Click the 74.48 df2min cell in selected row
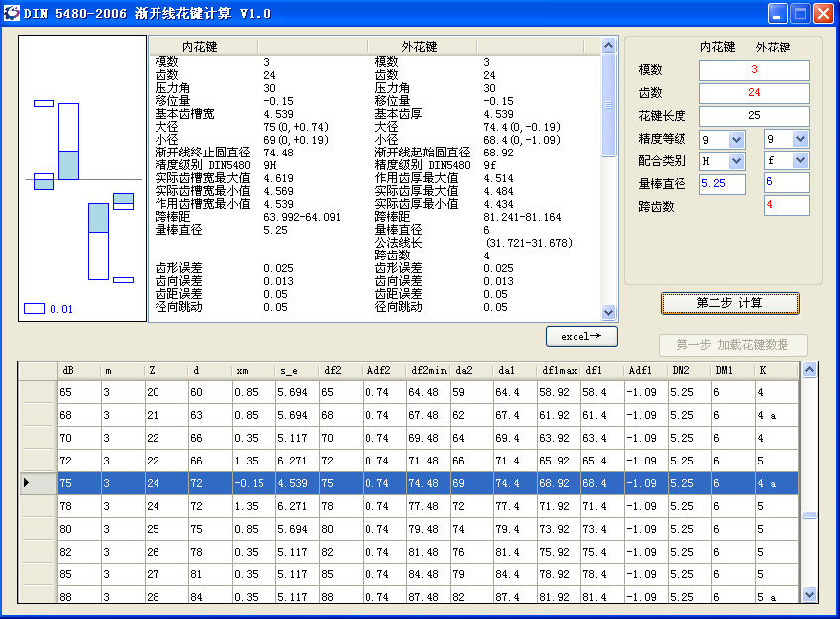The width and height of the screenshot is (840, 619). pos(428,483)
